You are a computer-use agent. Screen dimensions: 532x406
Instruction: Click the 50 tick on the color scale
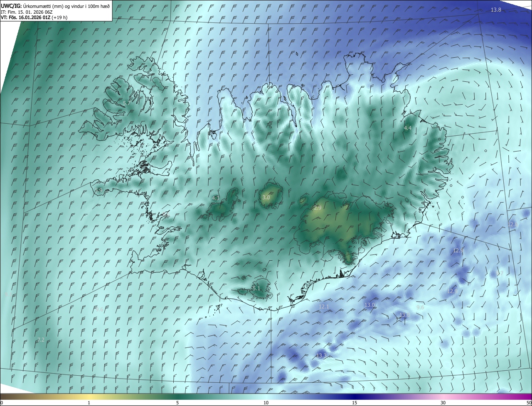pyautogui.click(x=529, y=403)
